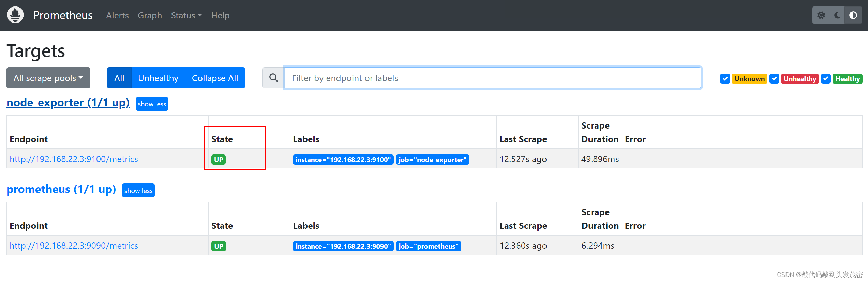Click Scrape Duration header in node_exporter table
Image resolution: width=868 pixels, height=281 pixels.
tap(600, 132)
